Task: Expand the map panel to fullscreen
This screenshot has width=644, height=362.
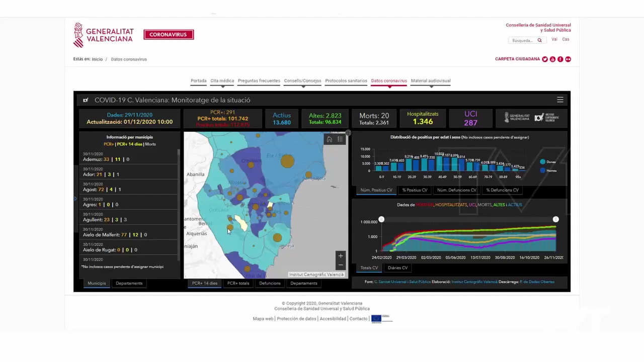Action: (x=348, y=133)
